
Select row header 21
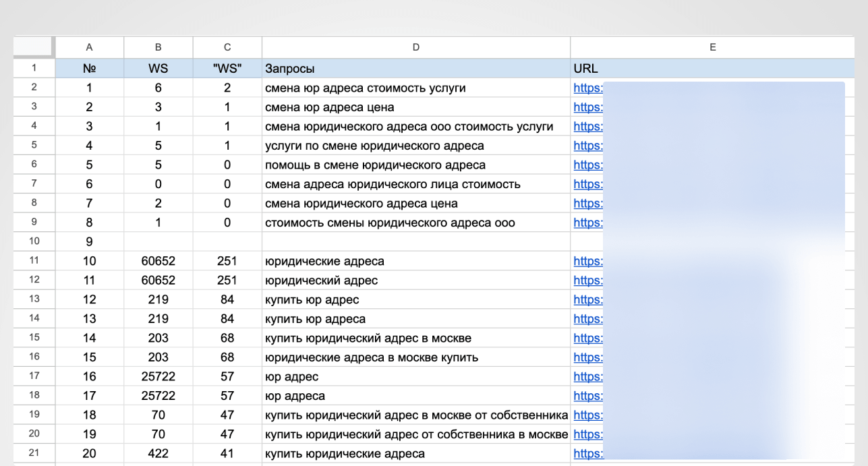pos(32,453)
